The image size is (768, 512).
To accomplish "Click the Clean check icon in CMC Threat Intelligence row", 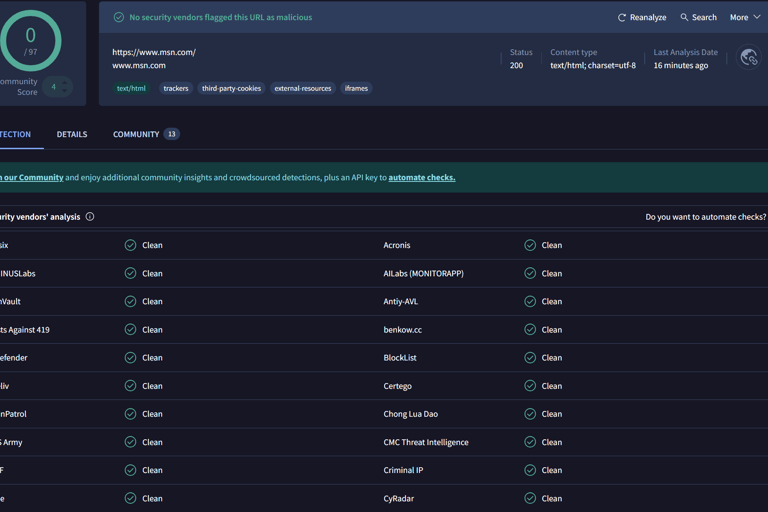I will (x=530, y=442).
